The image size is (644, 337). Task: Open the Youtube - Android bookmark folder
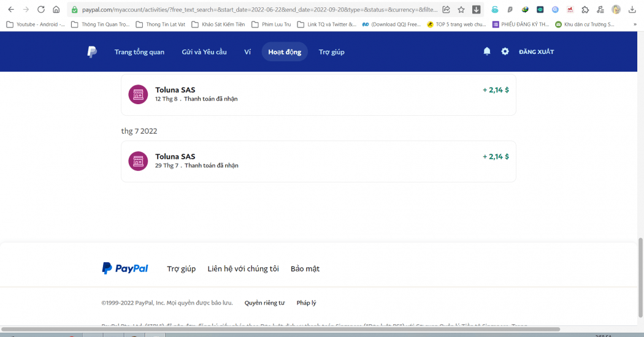click(x=36, y=25)
